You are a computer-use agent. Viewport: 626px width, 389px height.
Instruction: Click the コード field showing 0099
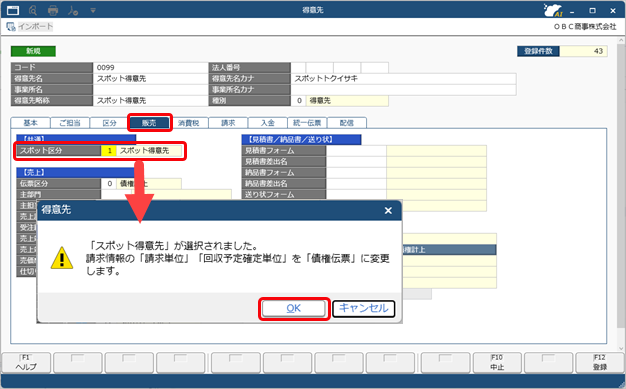point(151,67)
